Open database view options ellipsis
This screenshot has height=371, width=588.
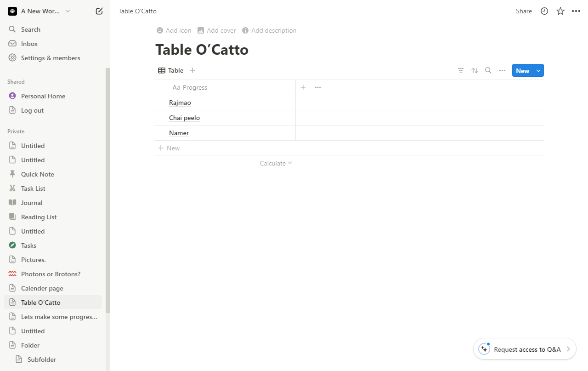[x=502, y=70]
